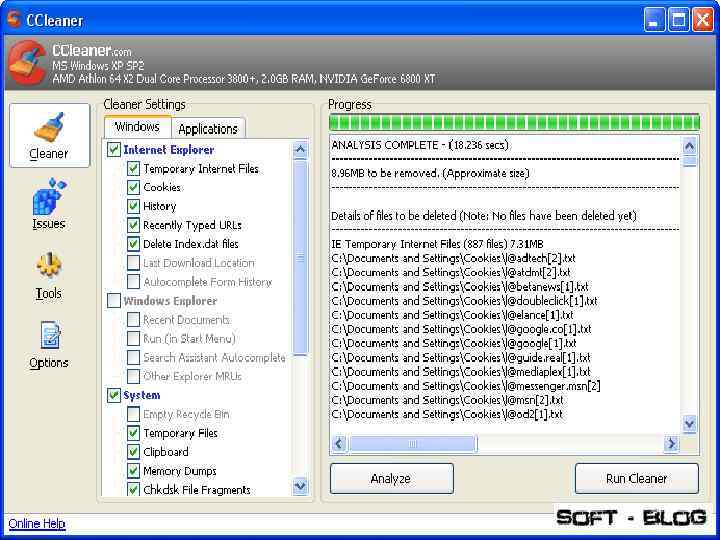Select the l@od2[1].txt cookie line
The height and width of the screenshot is (540, 720).
click(x=447, y=415)
